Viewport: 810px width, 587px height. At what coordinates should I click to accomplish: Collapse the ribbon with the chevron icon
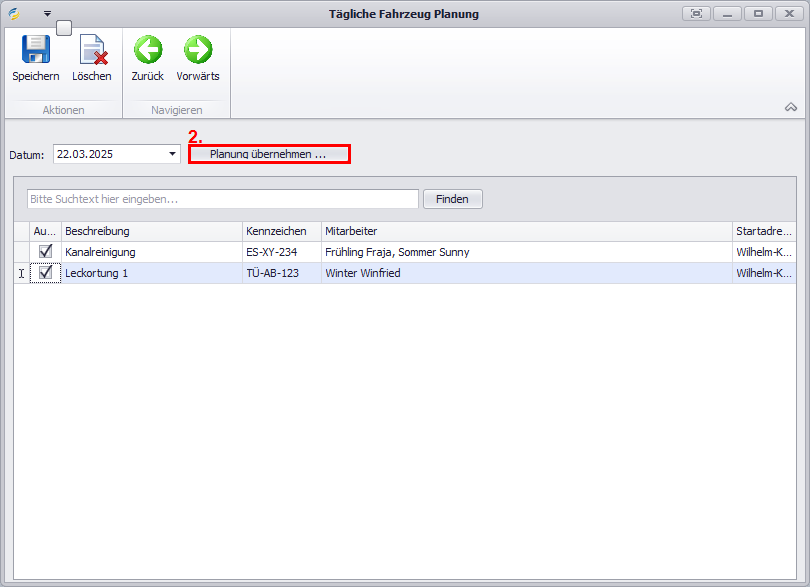790,107
